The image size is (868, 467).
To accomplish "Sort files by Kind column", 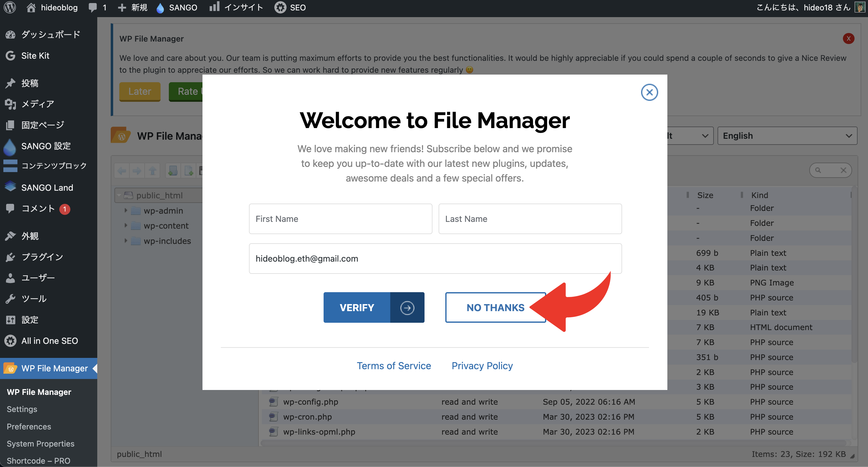I will 759,195.
